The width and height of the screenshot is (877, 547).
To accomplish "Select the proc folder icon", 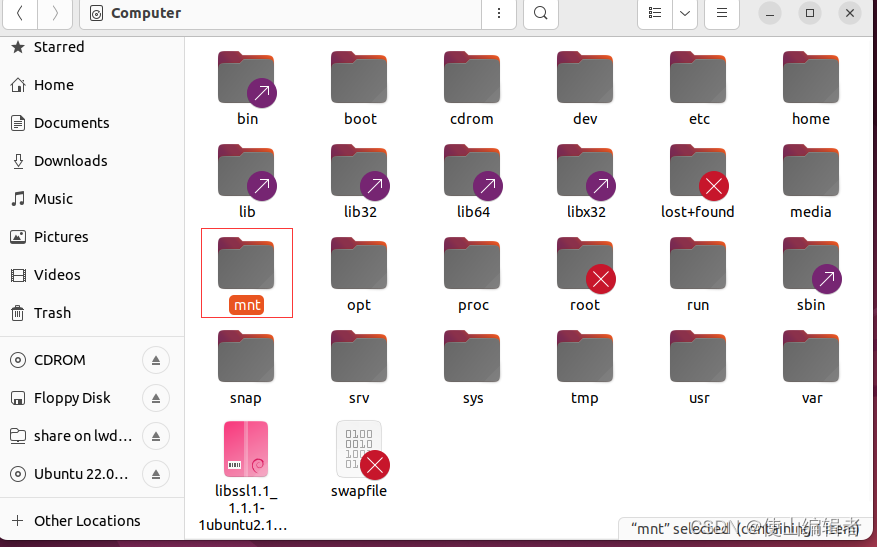I will pos(472,263).
